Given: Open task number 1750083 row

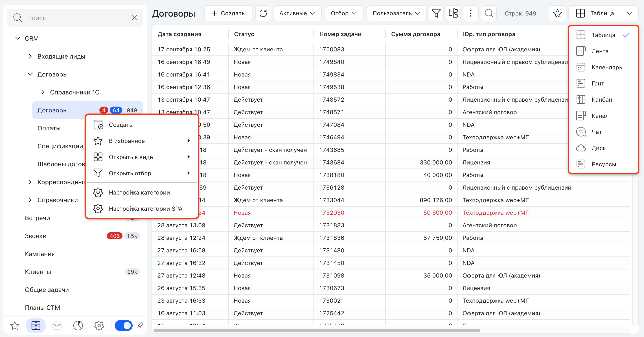Looking at the screenshot, I should pyautogui.click(x=360, y=49).
